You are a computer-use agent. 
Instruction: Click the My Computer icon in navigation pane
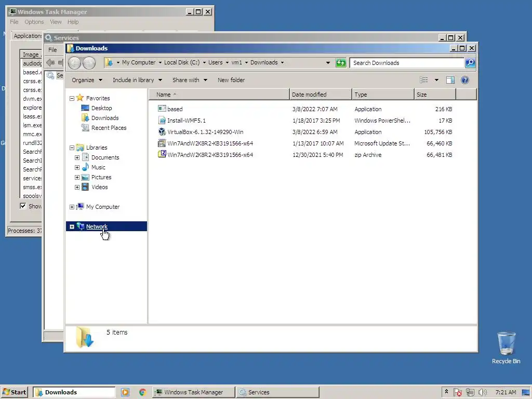tap(80, 206)
